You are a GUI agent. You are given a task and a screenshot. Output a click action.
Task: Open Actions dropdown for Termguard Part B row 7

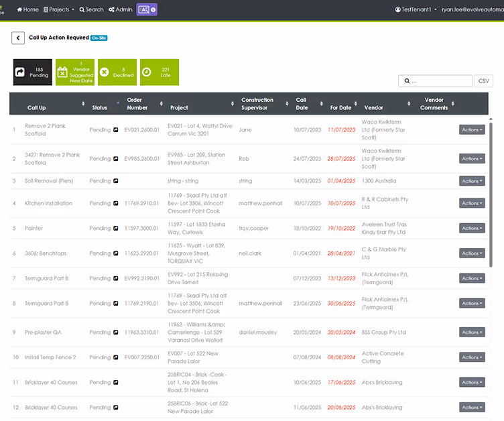472,278
